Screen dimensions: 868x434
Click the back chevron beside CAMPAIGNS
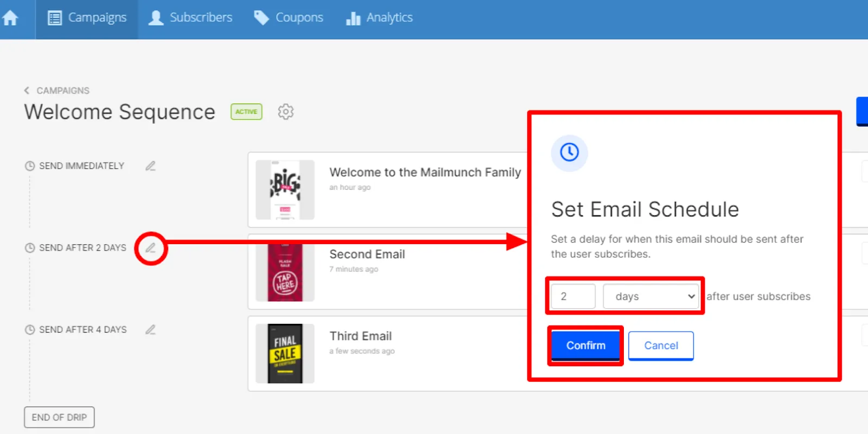pos(27,91)
